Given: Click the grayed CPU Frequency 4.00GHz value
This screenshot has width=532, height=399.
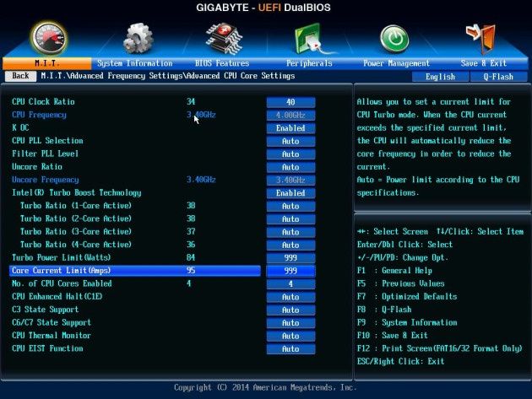Looking at the screenshot, I should pyautogui.click(x=290, y=116).
